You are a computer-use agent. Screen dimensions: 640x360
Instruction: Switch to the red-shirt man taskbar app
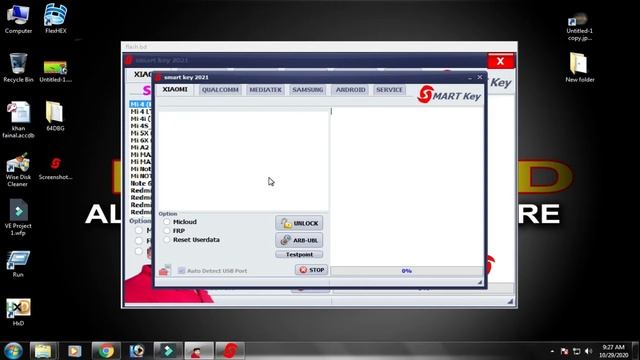pyautogui.click(x=199, y=351)
